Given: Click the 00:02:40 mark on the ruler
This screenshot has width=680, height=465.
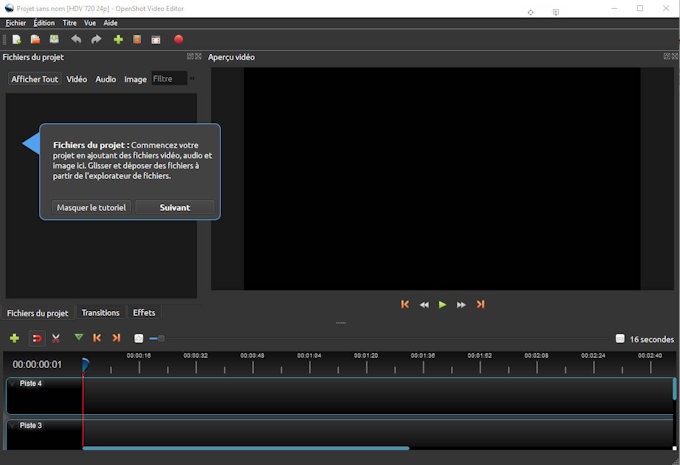Looking at the screenshot, I should [x=650, y=356].
